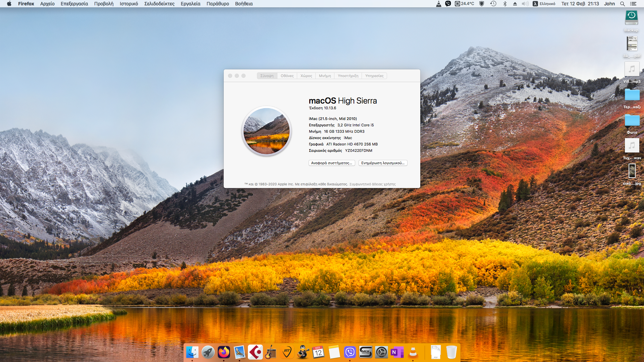Open Spotlight search magnifier icon

coord(622,4)
